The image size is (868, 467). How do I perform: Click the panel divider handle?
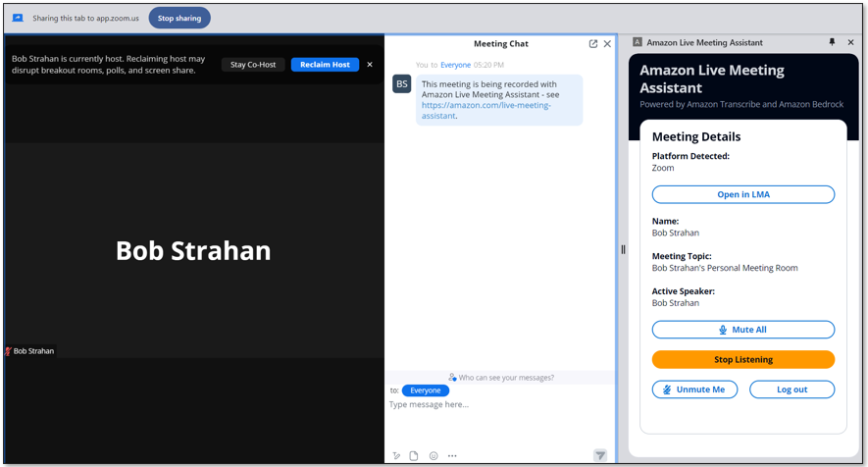pos(624,249)
